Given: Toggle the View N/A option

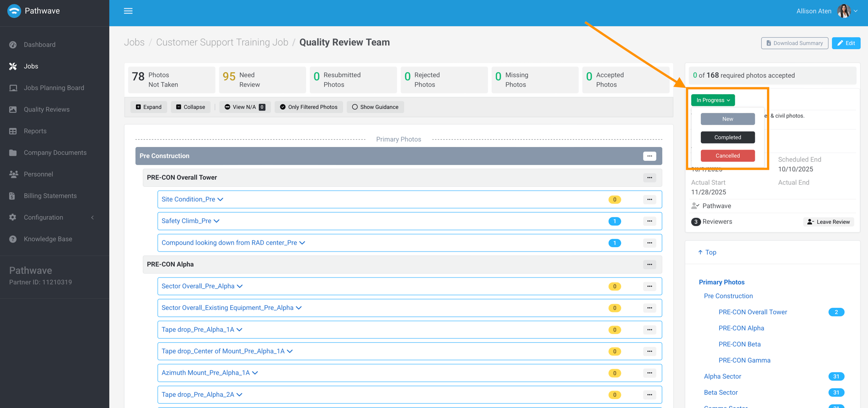Looking at the screenshot, I should 245,107.
